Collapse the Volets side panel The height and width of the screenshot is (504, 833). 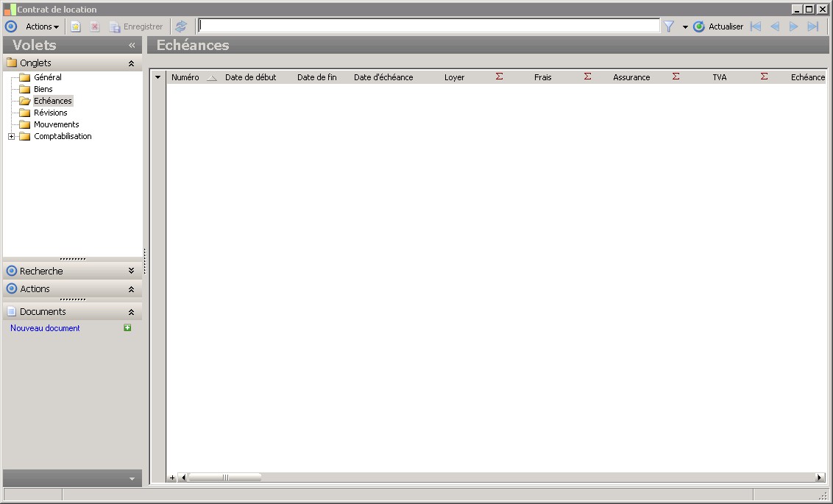point(132,45)
